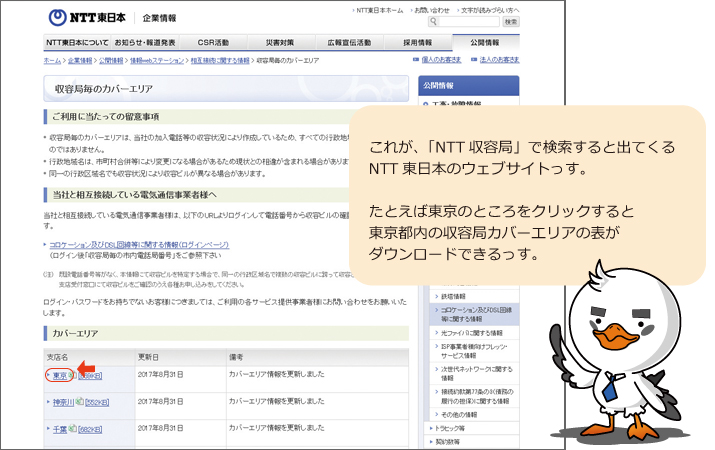The height and width of the screenshot is (450, 715).
Task: Click the arrow icon before 法人のお客さま
Action: point(474,60)
